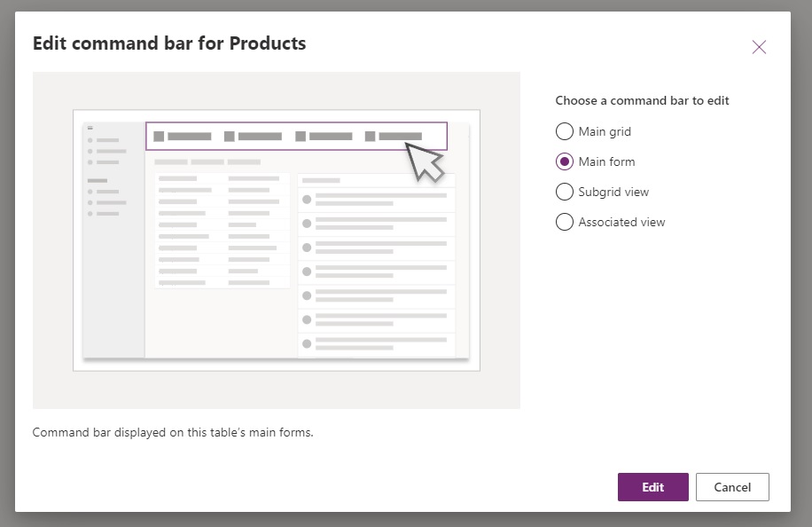
Task: Click the "Subgrid view" label text
Action: click(x=613, y=192)
